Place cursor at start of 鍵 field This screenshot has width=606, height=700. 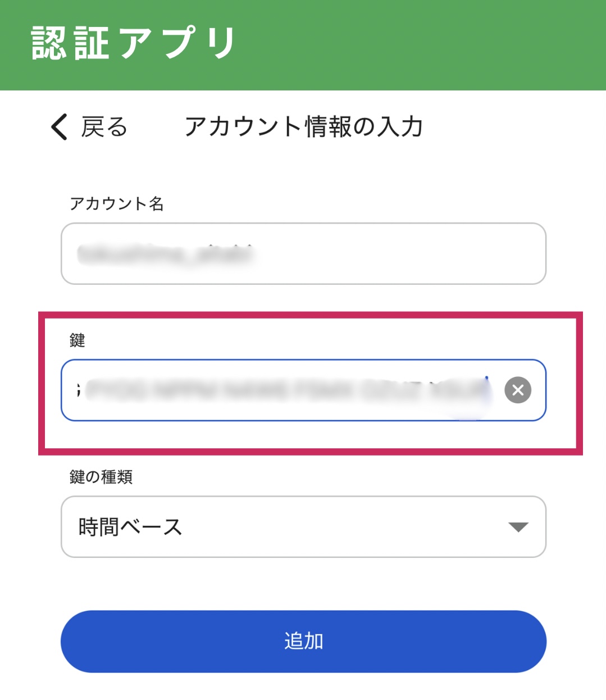point(79,390)
